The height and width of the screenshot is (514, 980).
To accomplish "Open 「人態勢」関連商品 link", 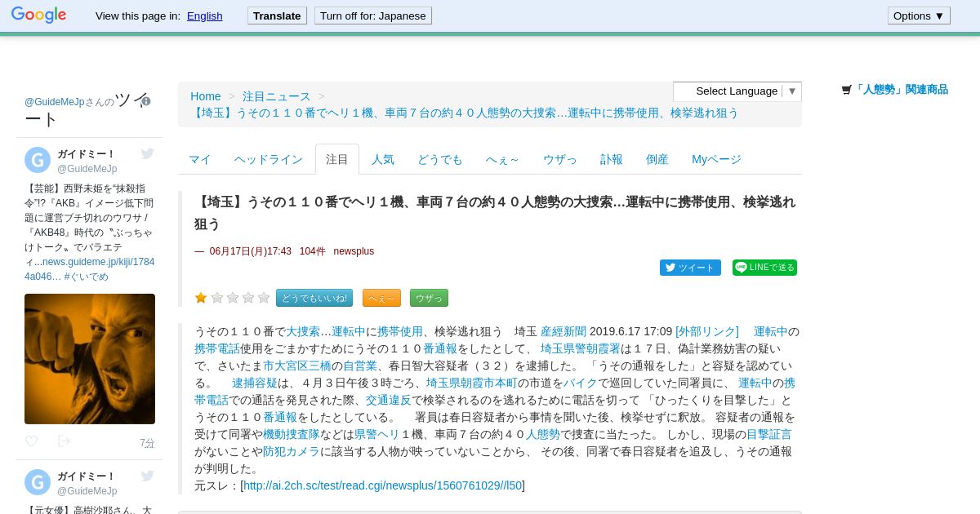I will point(901,90).
